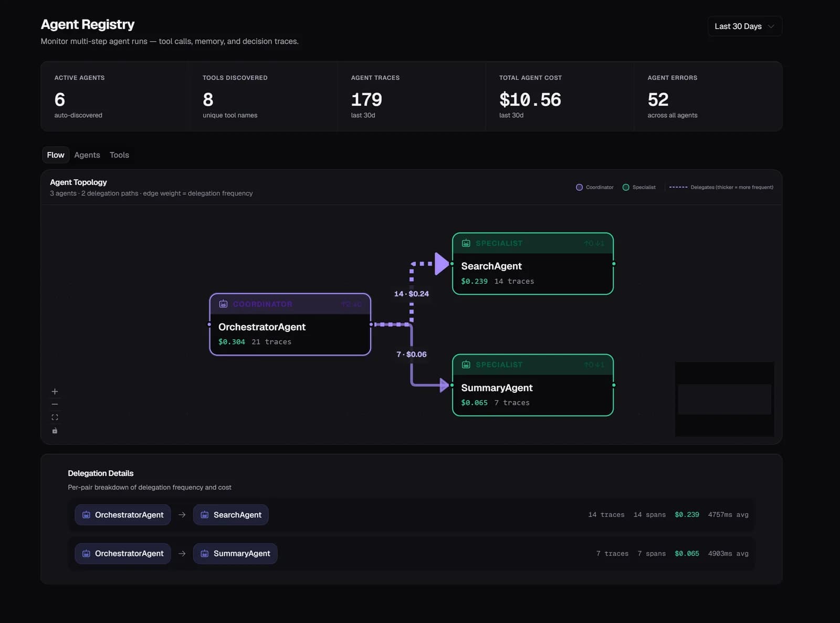Click the Specialist legend circle
Viewport: 840px width, 623px height.
tap(626, 188)
